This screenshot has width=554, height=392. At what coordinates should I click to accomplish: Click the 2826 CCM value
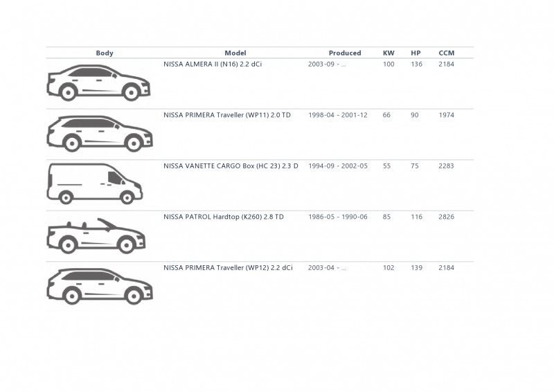[x=446, y=217]
